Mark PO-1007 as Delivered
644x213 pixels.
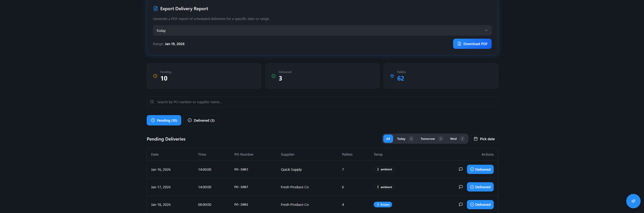[x=480, y=187]
